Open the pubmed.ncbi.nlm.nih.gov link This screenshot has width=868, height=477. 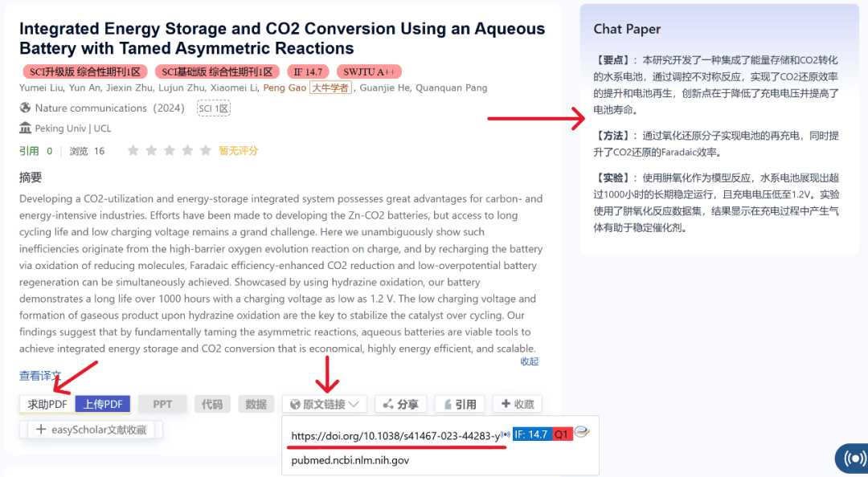pos(350,460)
